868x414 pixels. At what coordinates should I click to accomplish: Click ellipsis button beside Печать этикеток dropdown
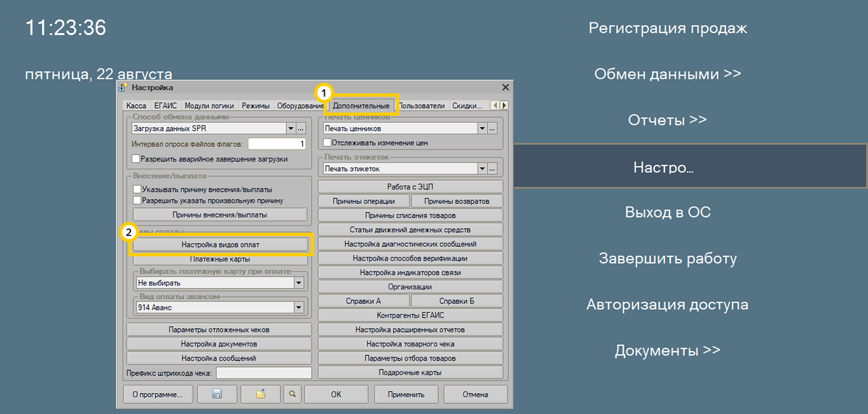point(492,169)
